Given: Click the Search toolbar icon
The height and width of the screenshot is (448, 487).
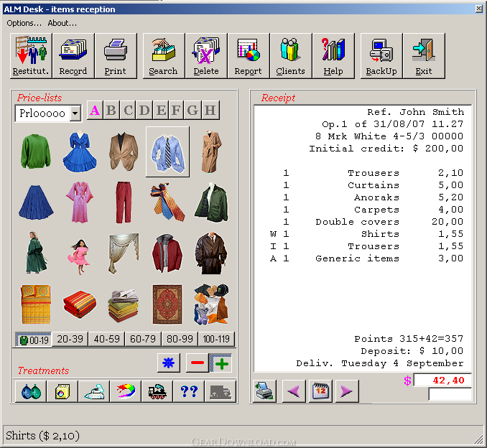Looking at the screenshot, I should 163,56.
